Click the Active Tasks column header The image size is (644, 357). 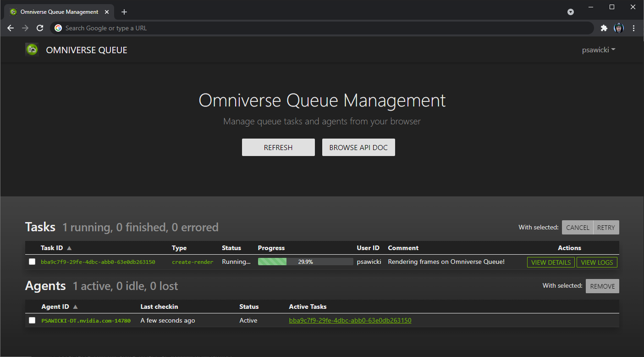click(308, 307)
